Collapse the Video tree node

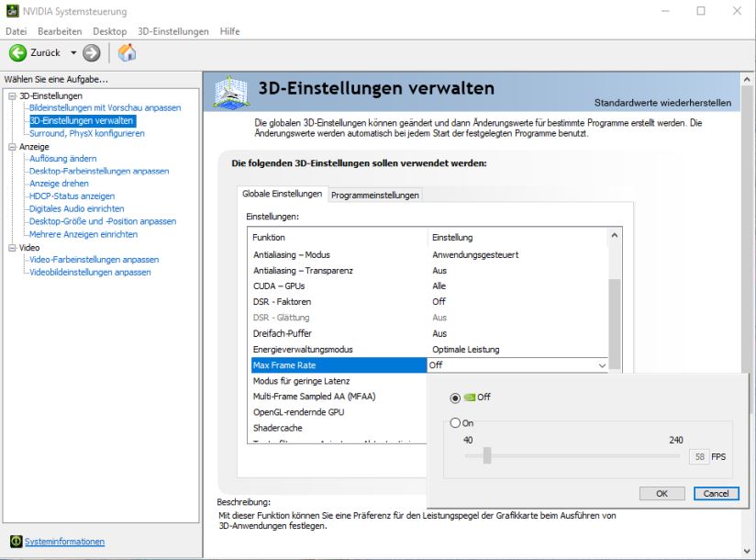click(12, 248)
